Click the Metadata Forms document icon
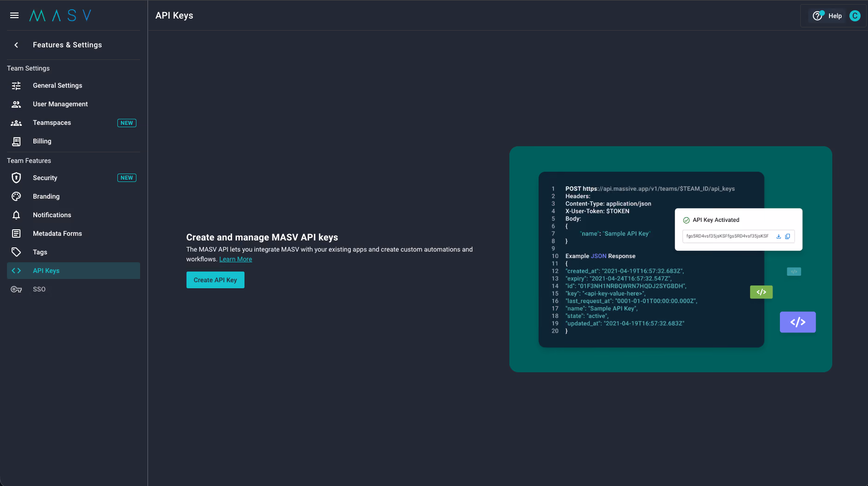Image resolution: width=868 pixels, height=486 pixels. click(16, 233)
